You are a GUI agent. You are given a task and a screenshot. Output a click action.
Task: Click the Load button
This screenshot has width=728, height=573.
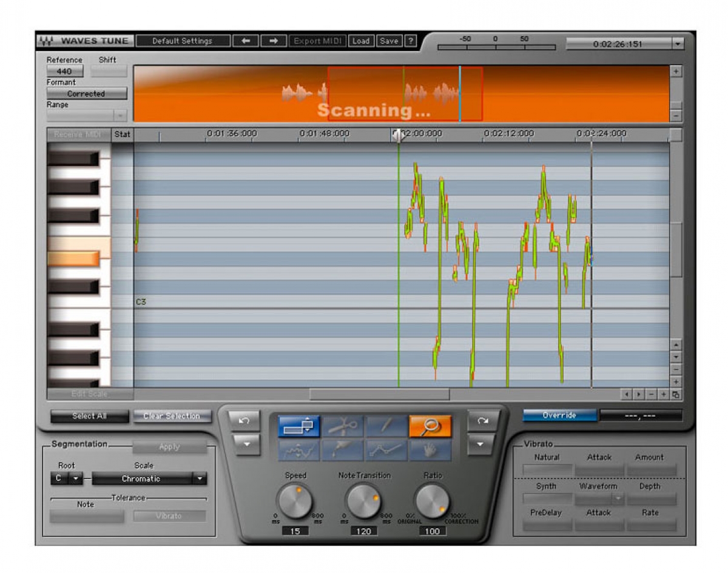[x=361, y=41]
